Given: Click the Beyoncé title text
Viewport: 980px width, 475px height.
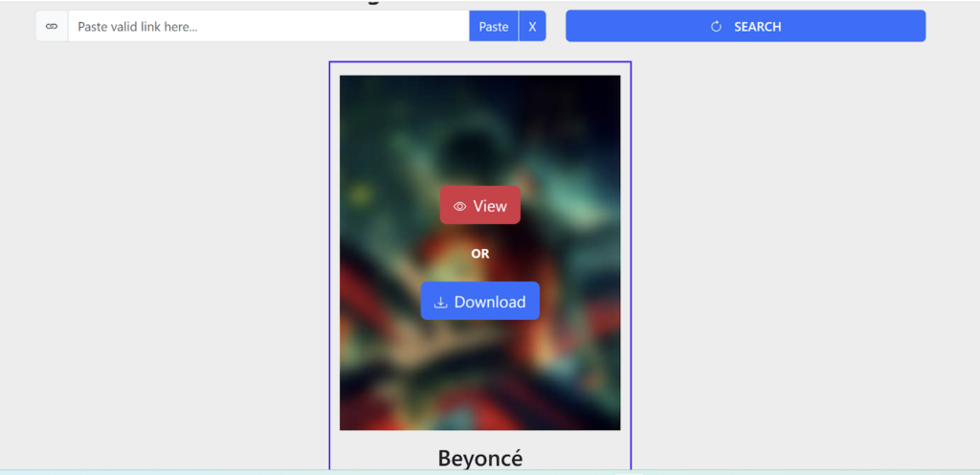Looking at the screenshot, I should coord(480,458).
